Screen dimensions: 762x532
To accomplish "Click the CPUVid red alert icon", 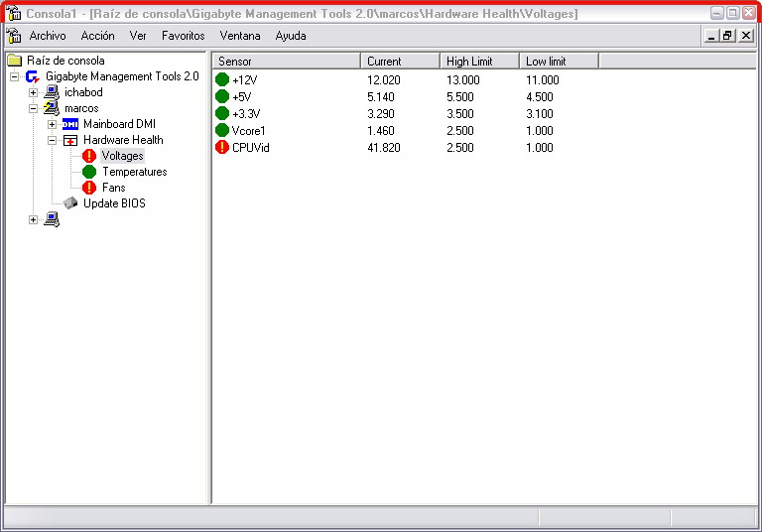I will tap(222, 147).
